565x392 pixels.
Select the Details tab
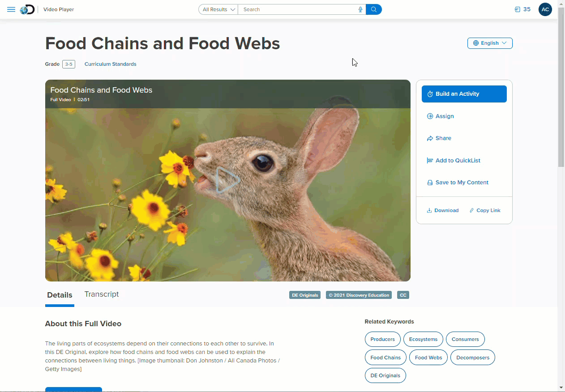pyautogui.click(x=60, y=295)
